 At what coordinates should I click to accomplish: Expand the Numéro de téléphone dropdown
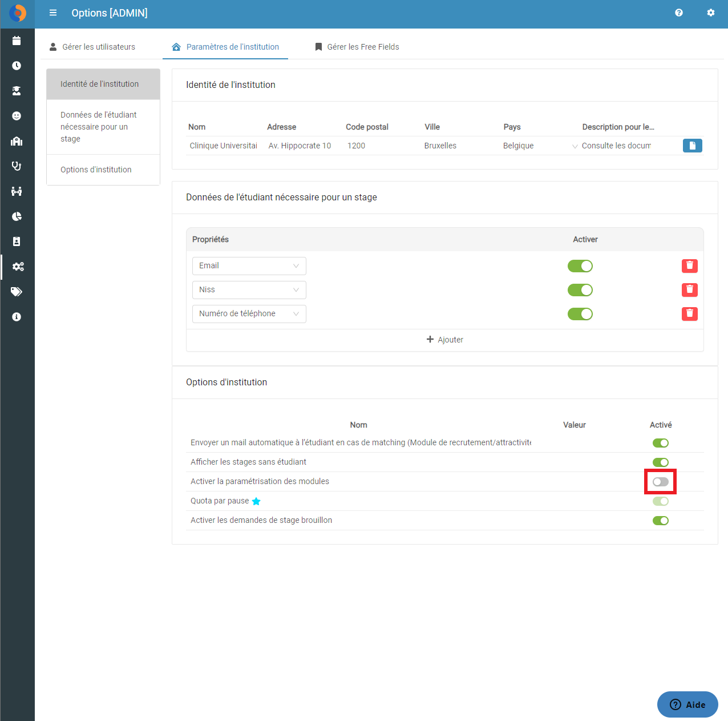coord(249,314)
